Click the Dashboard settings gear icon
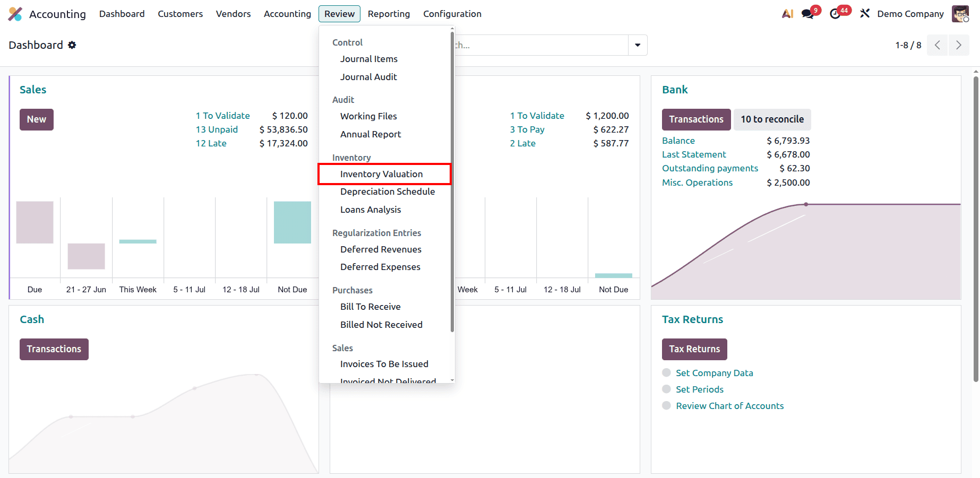The height and width of the screenshot is (478, 980). coord(72,45)
